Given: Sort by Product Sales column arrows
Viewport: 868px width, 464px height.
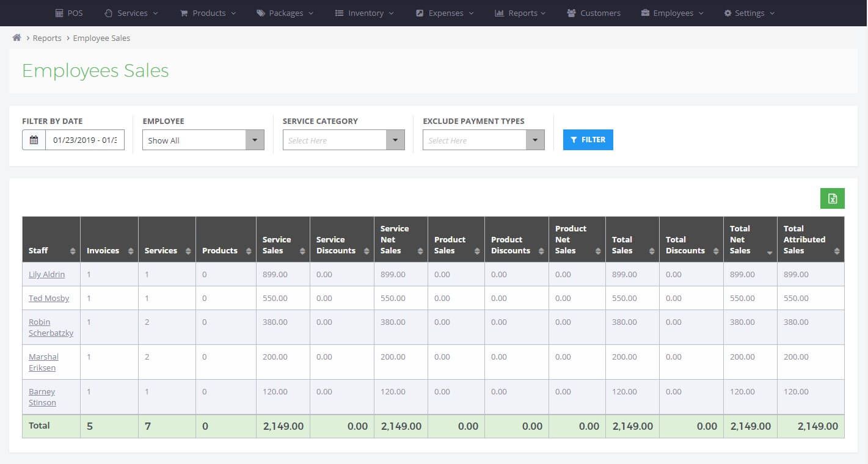Looking at the screenshot, I should 477,251.
